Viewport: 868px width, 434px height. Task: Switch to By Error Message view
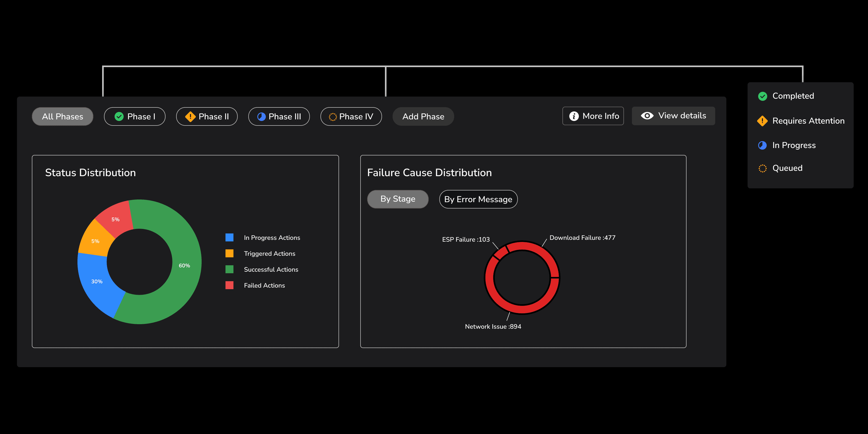pyautogui.click(x=478, y=199)
